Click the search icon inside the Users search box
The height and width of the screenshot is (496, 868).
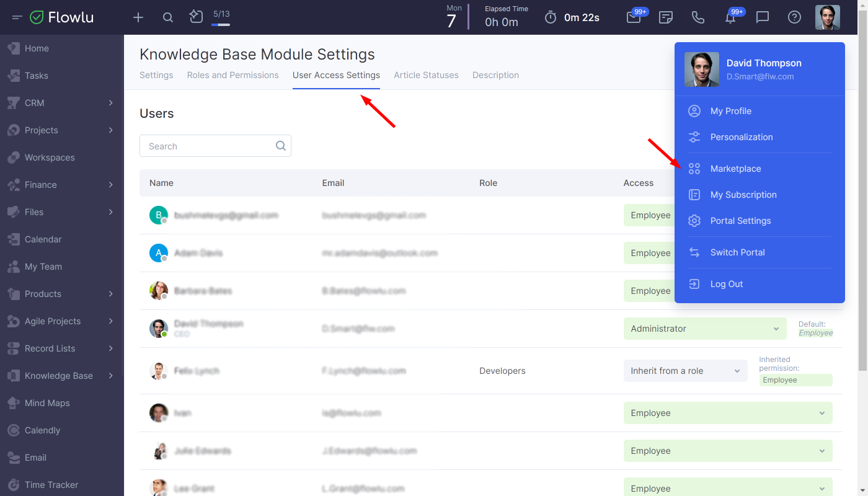(x=281, y=146)
